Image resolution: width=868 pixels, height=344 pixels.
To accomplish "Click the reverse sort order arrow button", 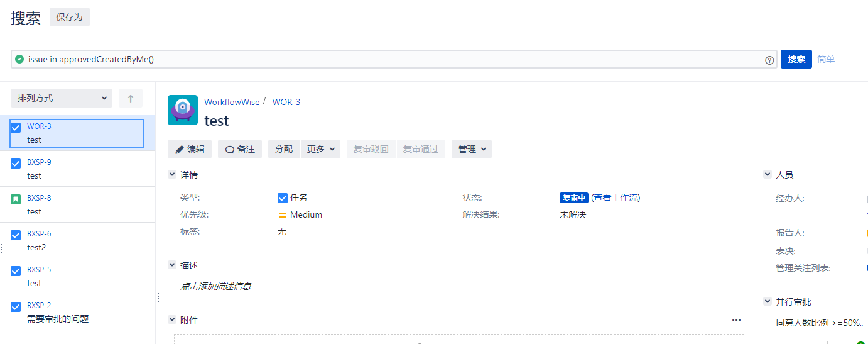I will click(131, 98).
